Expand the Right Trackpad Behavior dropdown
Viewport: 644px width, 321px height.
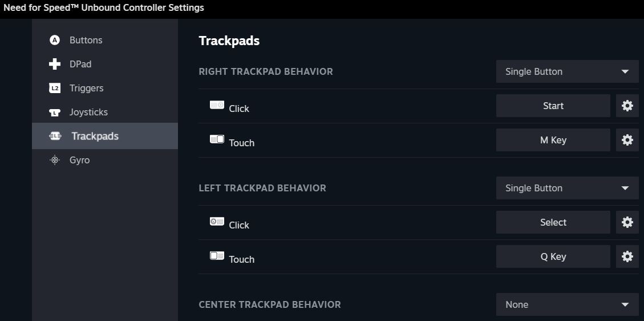[x=567, y=71]
